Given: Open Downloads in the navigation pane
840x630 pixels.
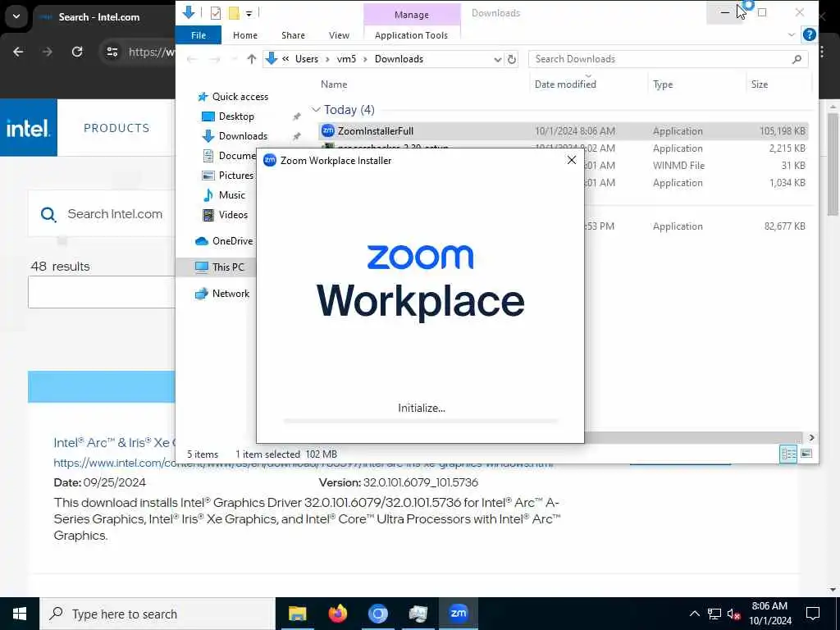Looking at the screenshot, I should tap(243, 136).
